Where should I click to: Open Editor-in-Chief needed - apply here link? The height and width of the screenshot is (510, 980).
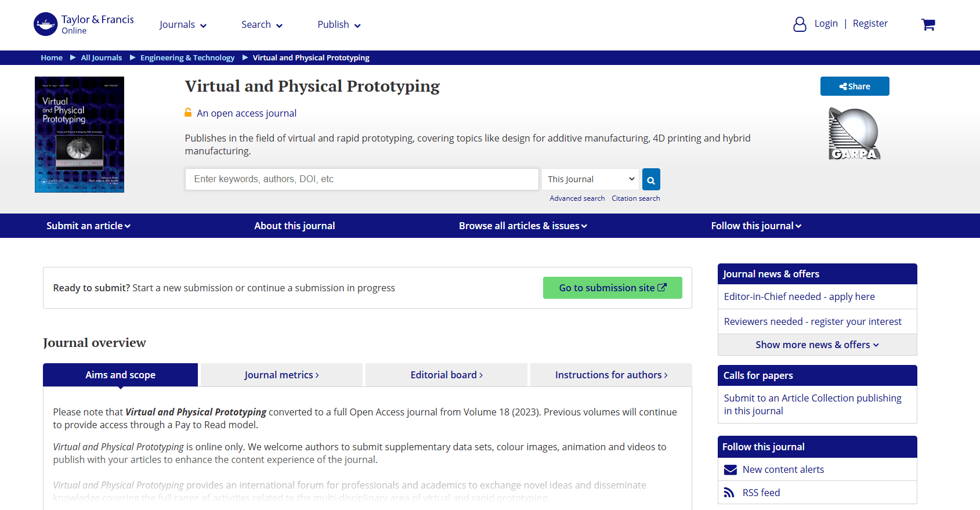pyautogui.click(x=799, y=296)
